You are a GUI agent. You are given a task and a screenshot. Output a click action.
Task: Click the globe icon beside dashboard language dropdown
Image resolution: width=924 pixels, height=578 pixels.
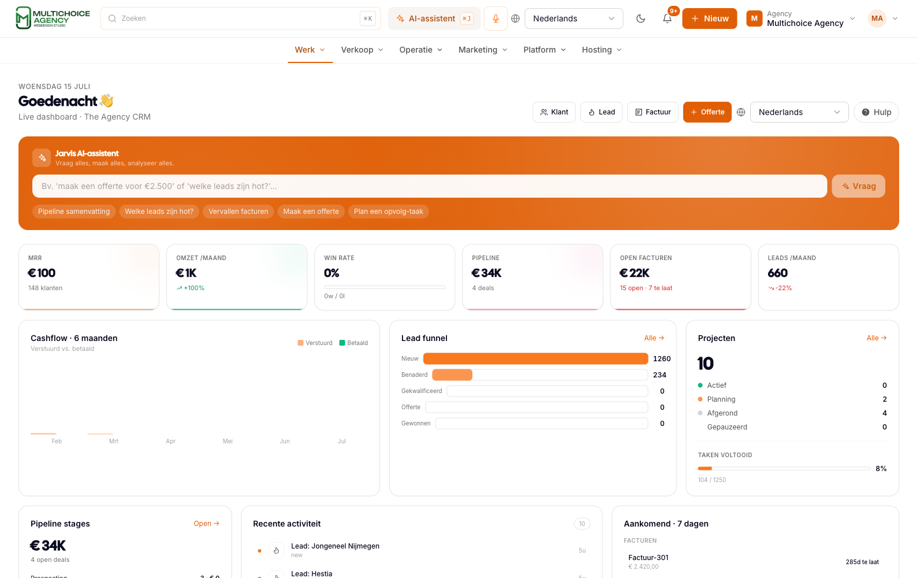click(x=741, y=112)
